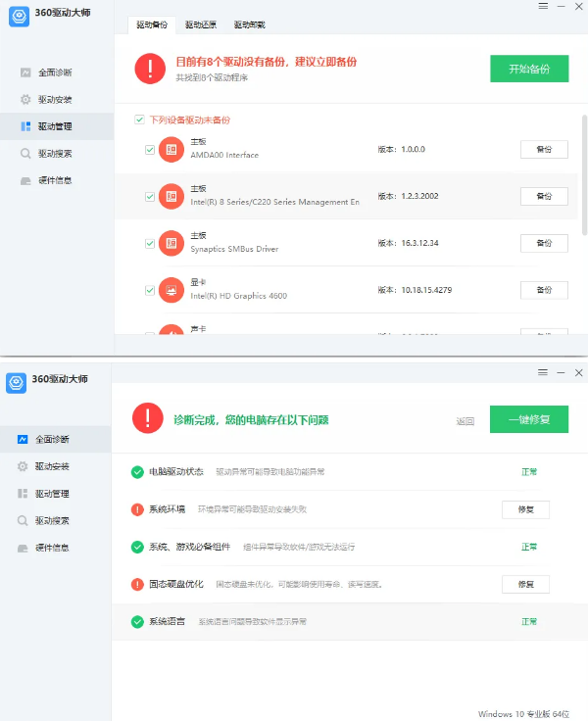Viewport: 588px width, 721px height.
Task: Click 驱动安装 gear icon in upper window sidebar
Action: point(25,100)
